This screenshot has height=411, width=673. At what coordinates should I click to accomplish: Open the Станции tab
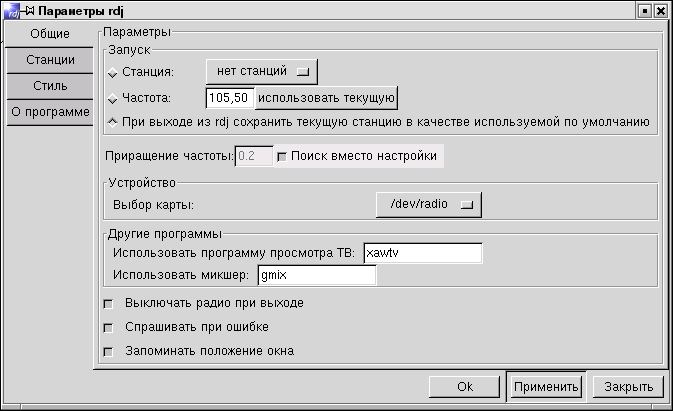coord(49,60)
